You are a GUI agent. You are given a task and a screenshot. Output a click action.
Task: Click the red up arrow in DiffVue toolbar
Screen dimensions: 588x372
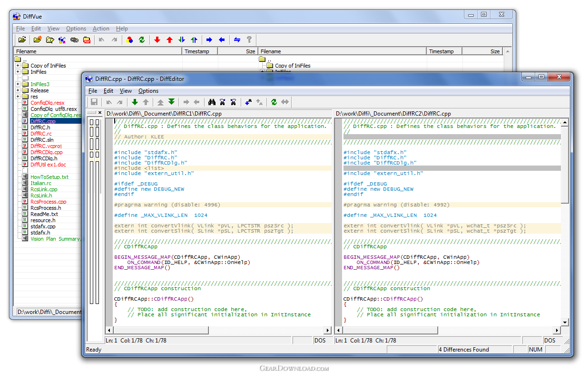point(170,40)
